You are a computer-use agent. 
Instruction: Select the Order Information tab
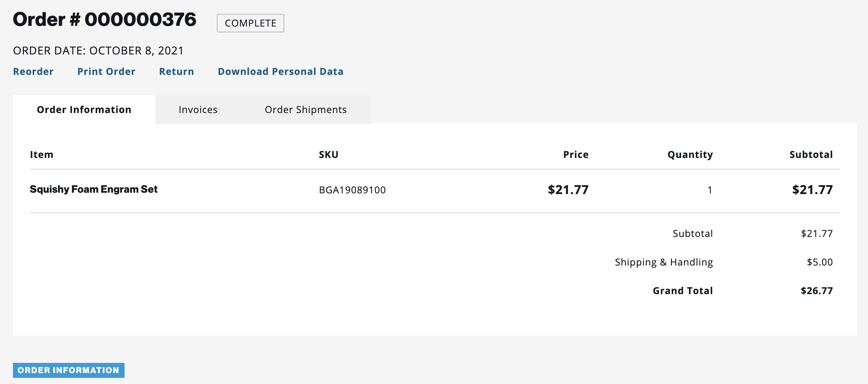pos(84,110)
